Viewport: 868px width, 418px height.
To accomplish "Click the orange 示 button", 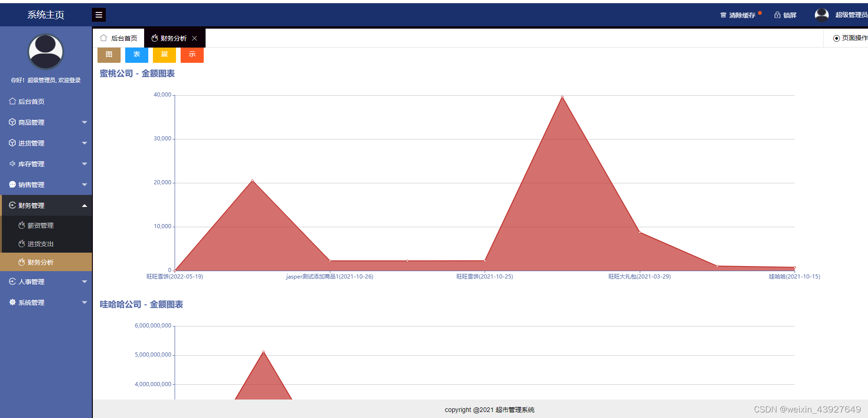I will pyautogui.click(x=192, y=55).
